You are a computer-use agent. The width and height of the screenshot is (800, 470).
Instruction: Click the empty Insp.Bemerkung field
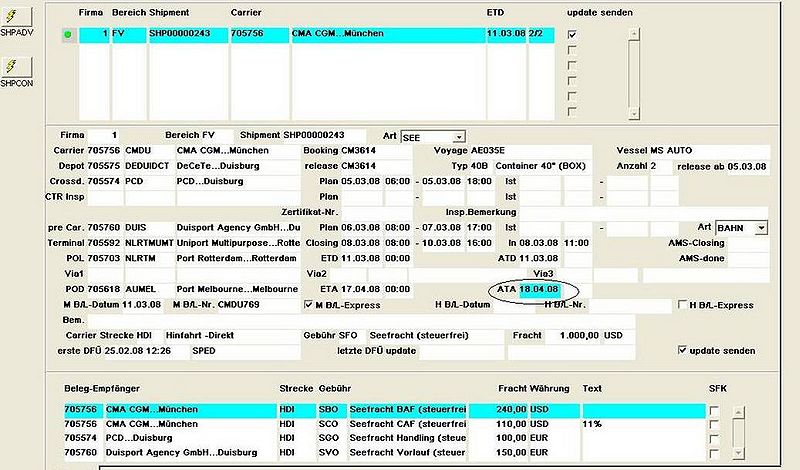click(644, 212)
